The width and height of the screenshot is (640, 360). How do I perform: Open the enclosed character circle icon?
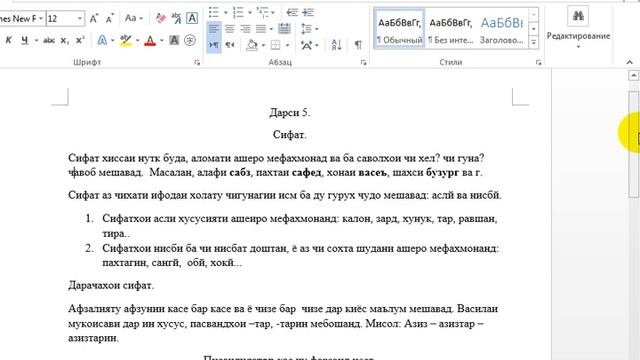coord(190,40)
